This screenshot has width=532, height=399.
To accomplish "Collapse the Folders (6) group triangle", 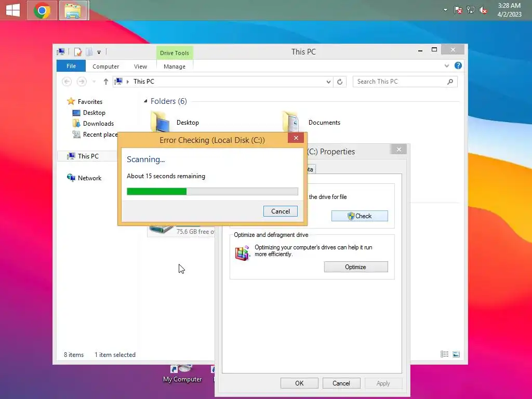I will tap(145, 101).
